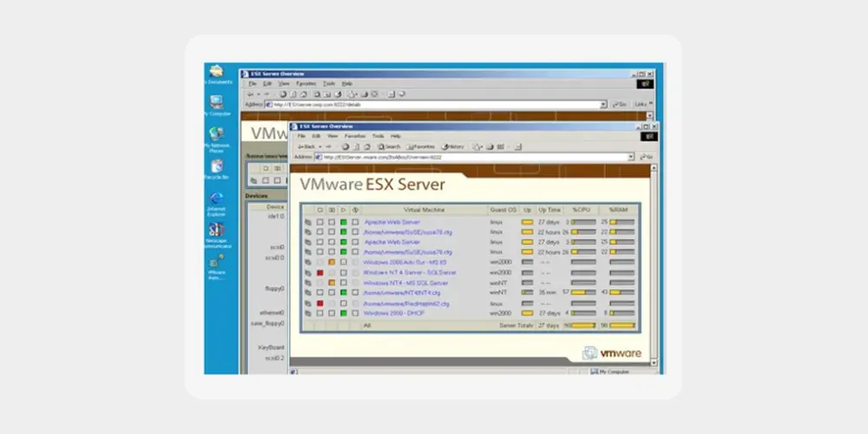Click Home icon in front window toolbar
The width and height of the screenshot is (868, 434).
(x=366, y=147)
